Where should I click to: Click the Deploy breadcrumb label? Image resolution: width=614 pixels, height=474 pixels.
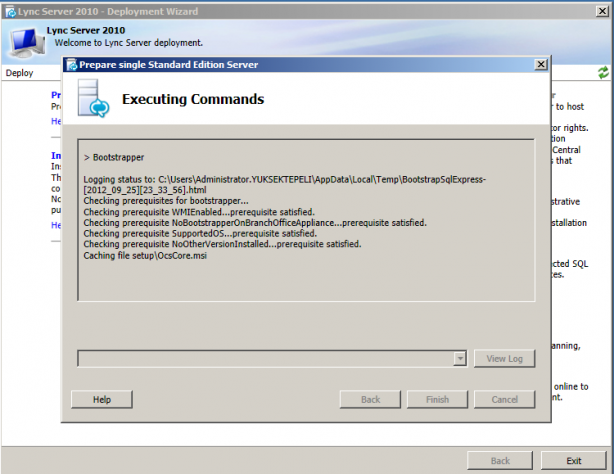pos(19,73)
